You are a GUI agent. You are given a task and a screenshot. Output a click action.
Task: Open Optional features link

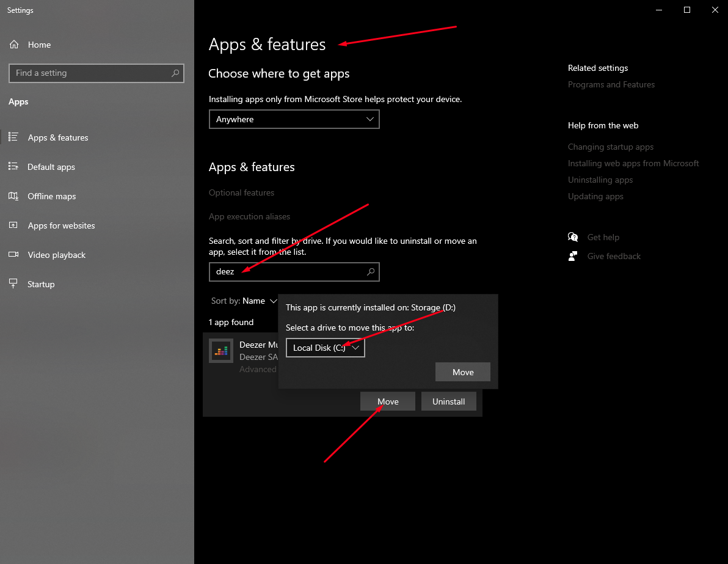coord(241,192)
